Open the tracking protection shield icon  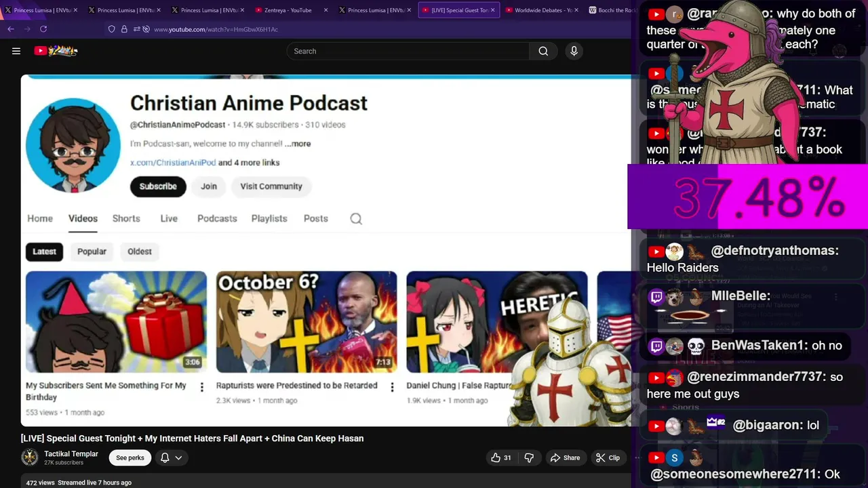click(x=112, y=29)
